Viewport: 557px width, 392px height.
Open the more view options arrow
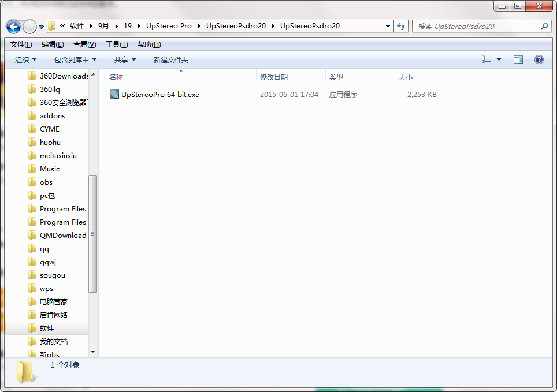pos(499,59)
